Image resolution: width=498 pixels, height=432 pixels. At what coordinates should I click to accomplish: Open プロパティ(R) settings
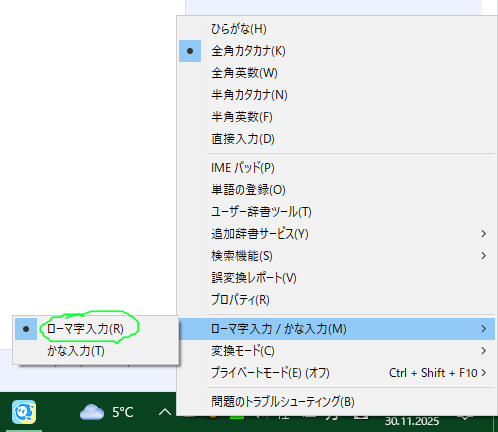click(x=337, y=300)
